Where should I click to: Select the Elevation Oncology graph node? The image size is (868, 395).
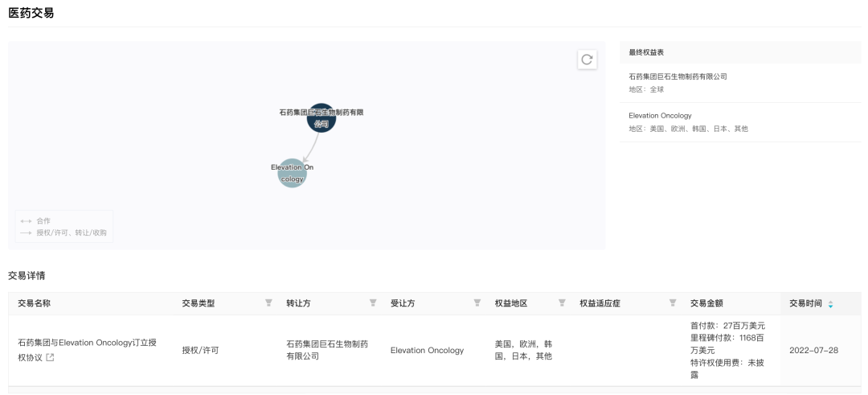(292, 173)
